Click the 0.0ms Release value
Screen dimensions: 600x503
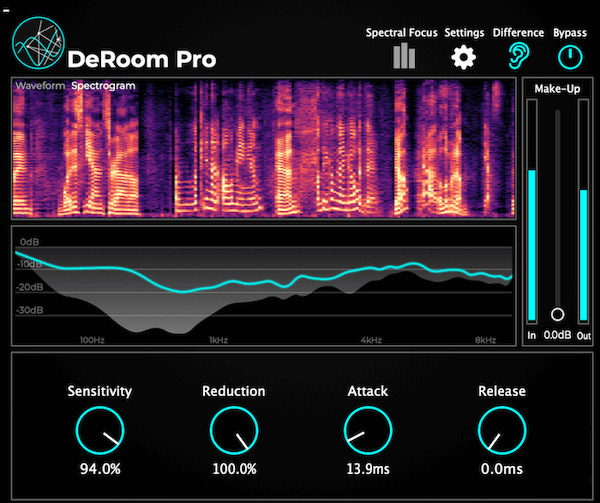coord(501,468)
